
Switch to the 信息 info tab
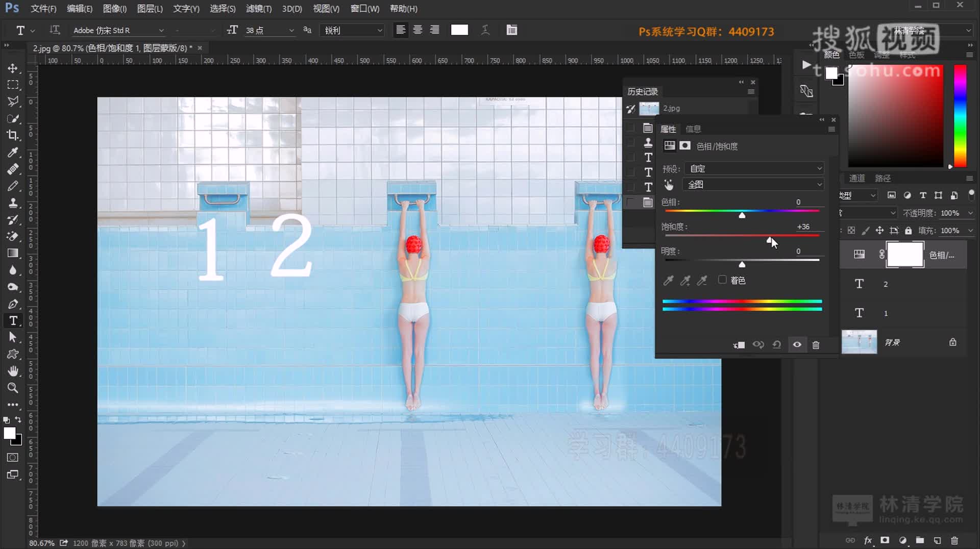pyautogui.click(x=693, y=129)
